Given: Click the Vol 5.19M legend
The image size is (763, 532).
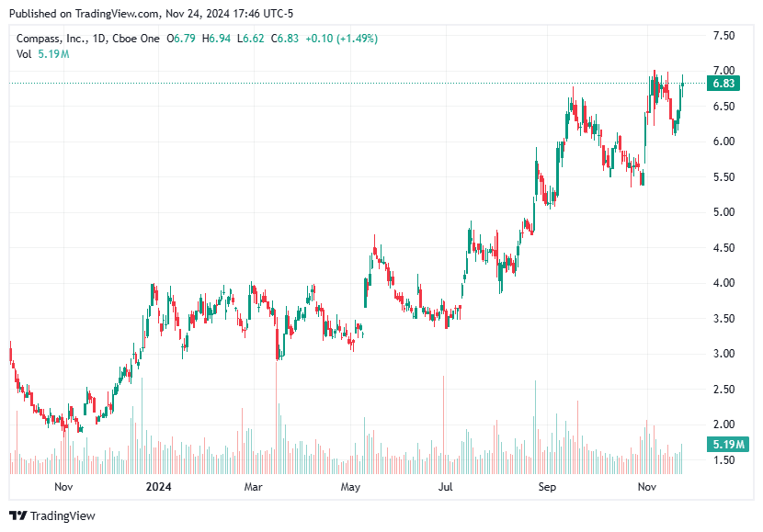Looking at the screenshot, I should pos(43,54).
